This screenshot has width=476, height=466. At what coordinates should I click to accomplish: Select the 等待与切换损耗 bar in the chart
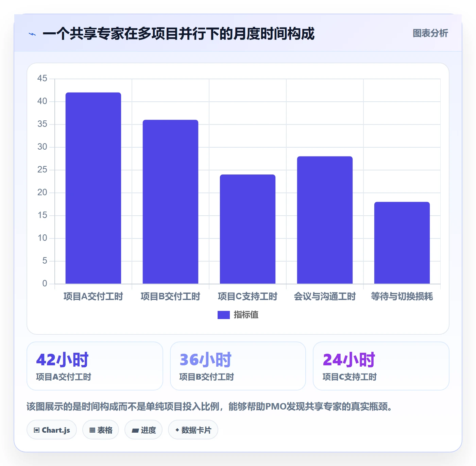coord(402,243)
